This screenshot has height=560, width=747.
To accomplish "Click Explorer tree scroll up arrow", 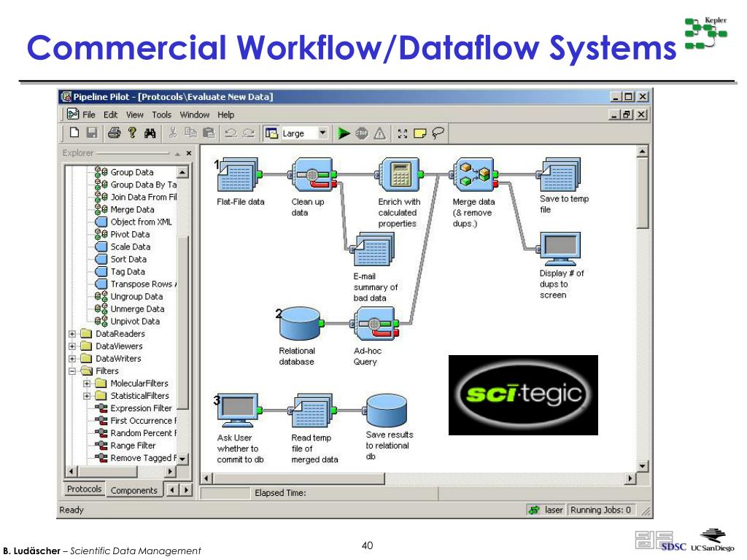I will (183, 172).
